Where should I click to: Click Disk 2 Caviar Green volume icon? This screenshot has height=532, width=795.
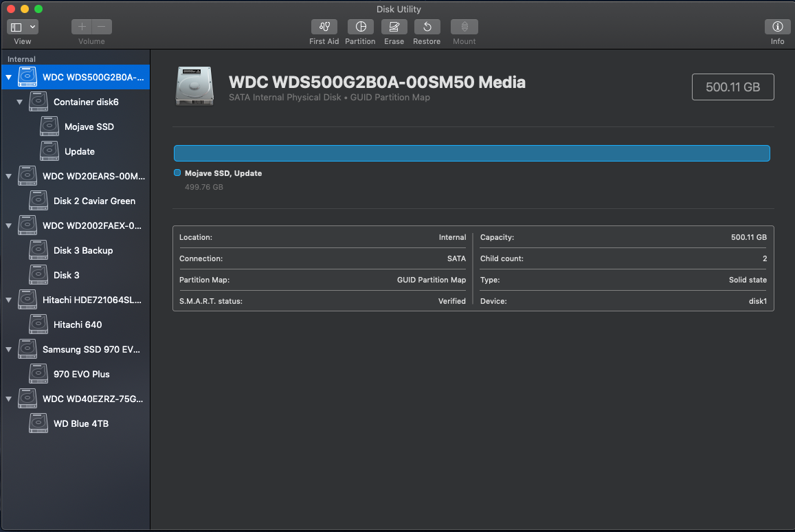[38, 201]
